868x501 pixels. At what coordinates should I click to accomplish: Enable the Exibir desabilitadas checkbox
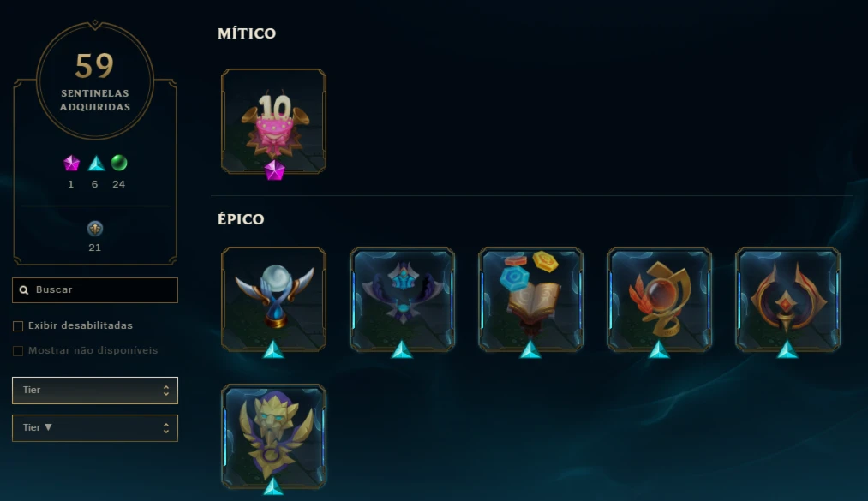coord(18,326)
